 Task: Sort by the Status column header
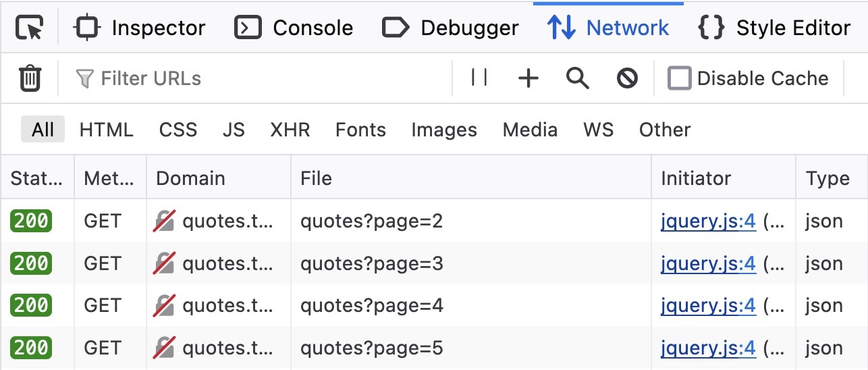pos(37,178)
